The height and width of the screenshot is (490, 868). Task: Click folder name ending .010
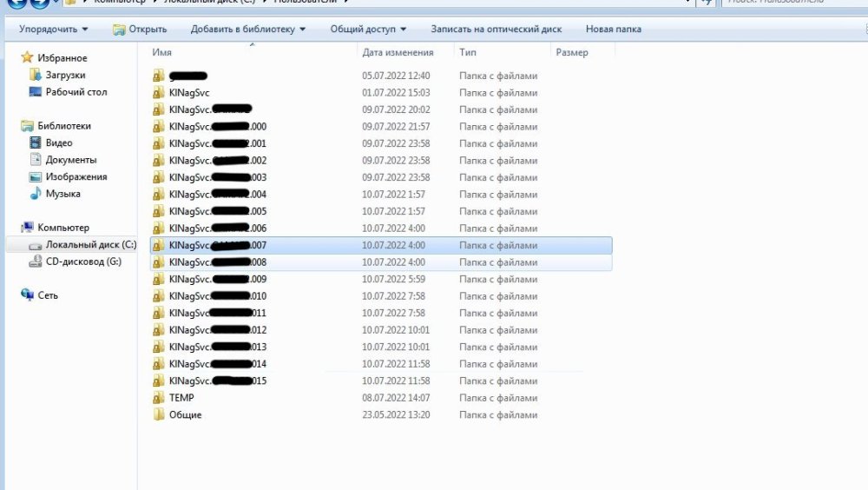click(x=218, y=296)
